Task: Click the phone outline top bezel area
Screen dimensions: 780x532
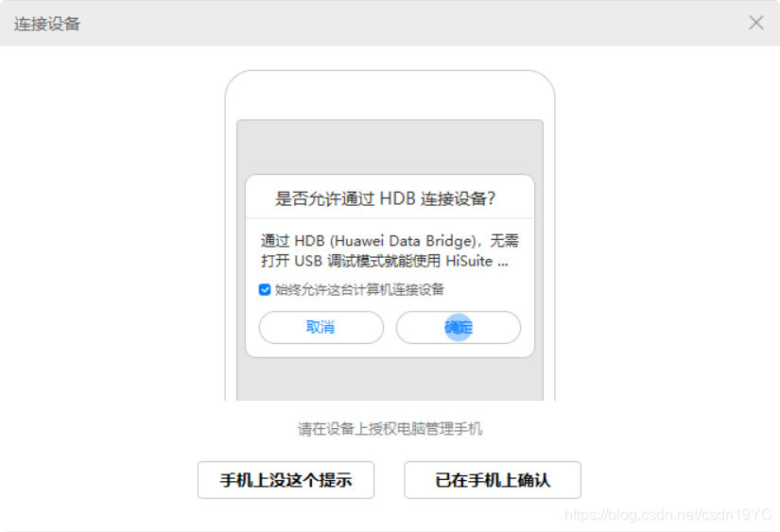Action: pos(390,94)
